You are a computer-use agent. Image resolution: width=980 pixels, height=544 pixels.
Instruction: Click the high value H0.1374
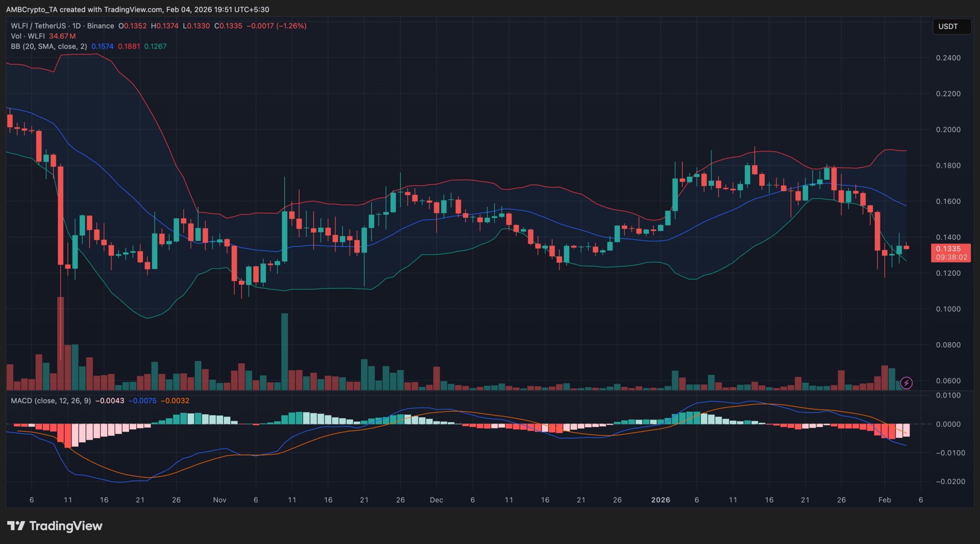tap(165, 26)
